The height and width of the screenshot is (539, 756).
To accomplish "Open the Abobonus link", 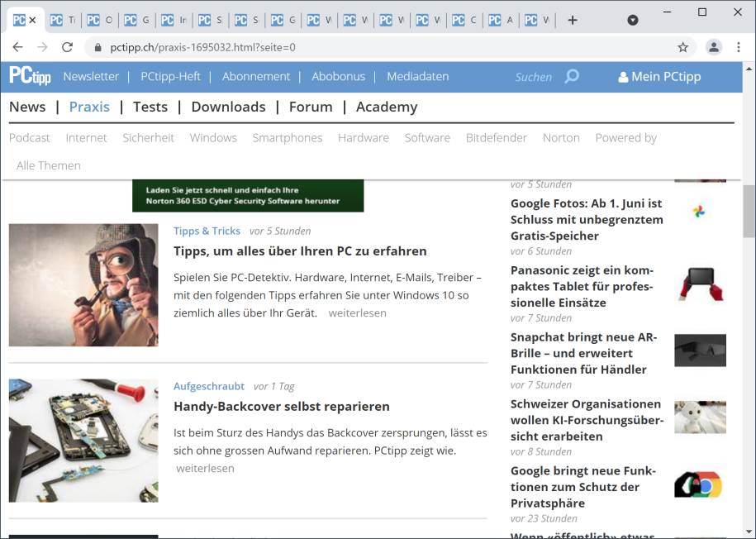I will pyautogui.click(x=339, y=76).
